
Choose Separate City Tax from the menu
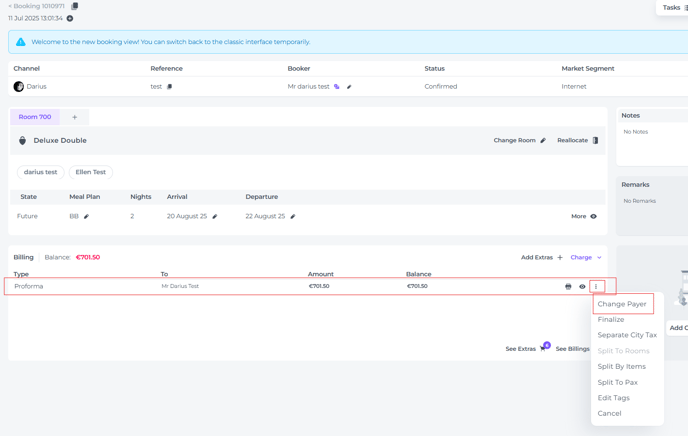pos(627,335)
